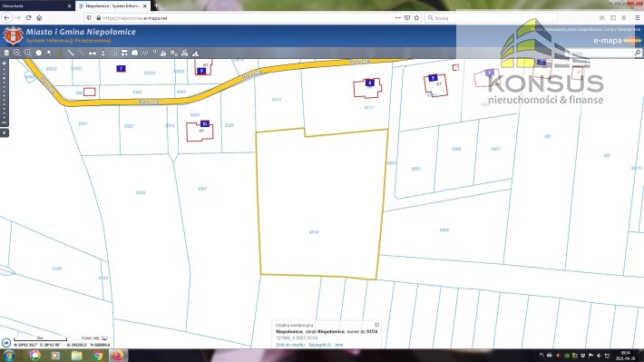Open the question mark help tool
The width and height of the screenshot is (644, 362).
[x=154, y=53]
